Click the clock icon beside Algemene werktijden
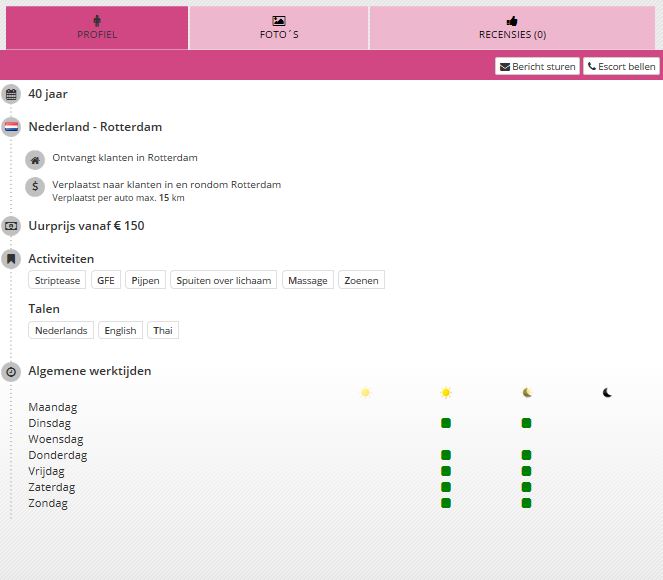 tap(11, 371)
